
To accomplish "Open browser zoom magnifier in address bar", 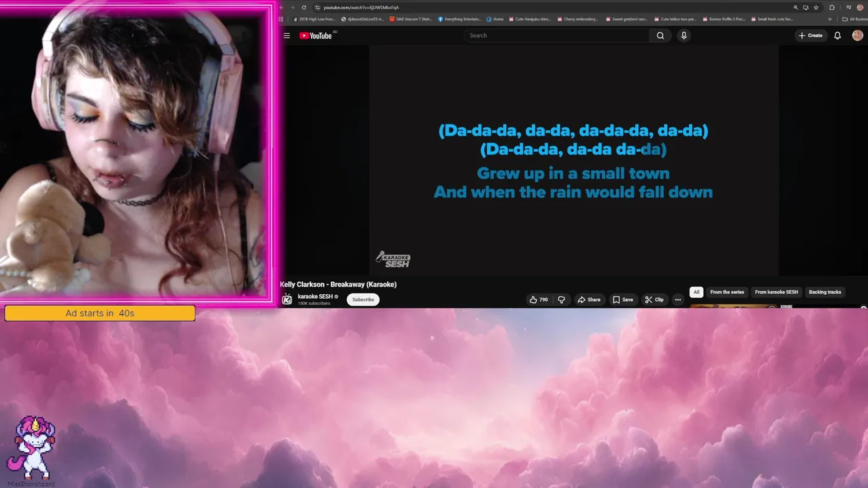I will click(796, 7).
